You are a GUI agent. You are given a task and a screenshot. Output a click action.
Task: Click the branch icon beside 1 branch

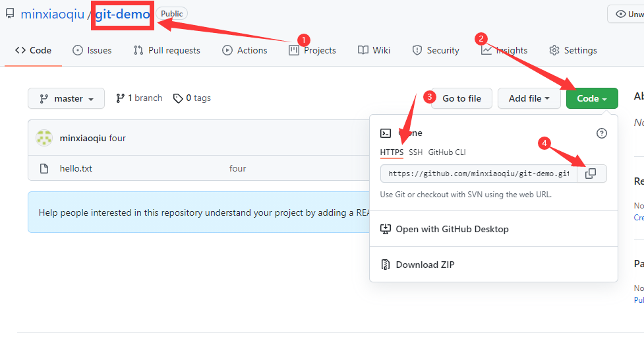(x=120, y=98)
